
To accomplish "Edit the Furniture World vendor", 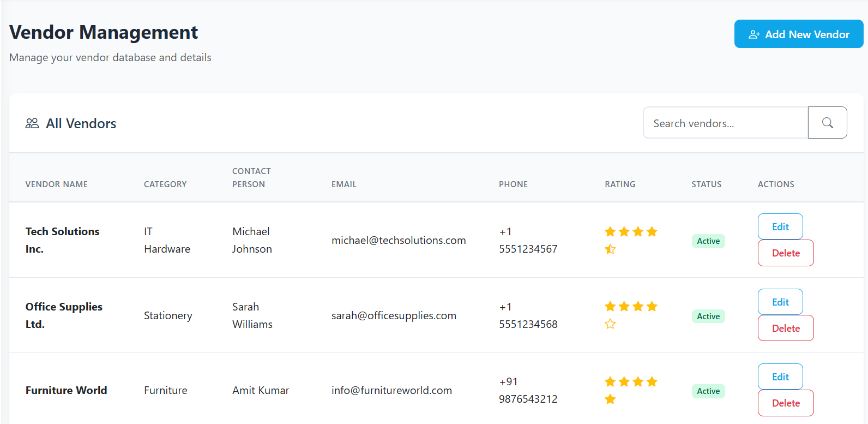I will coord(780,377).
